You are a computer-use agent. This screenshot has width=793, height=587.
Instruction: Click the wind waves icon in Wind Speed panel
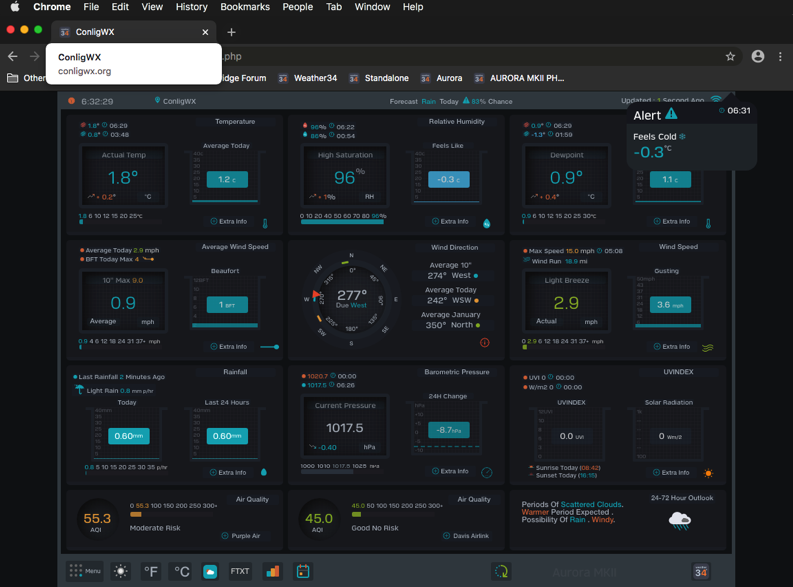click(x=708, y=348)
